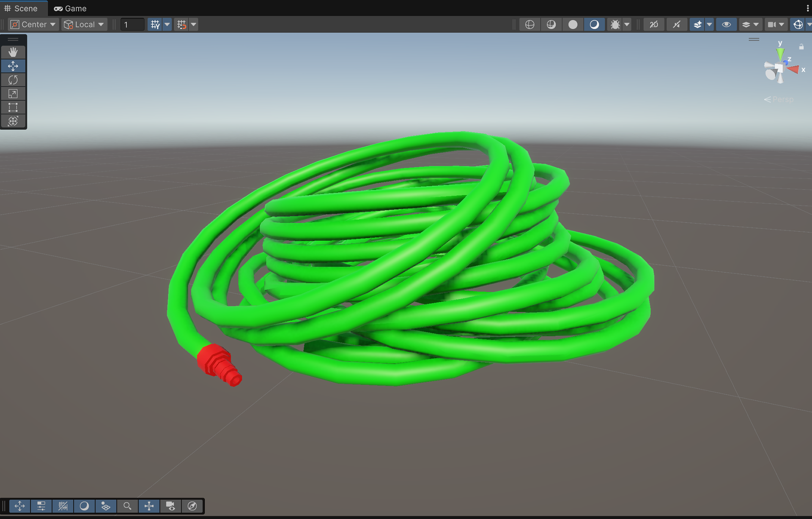Viewport: 812px width, 519px height.
Task: Select the combined Transform tool
Action: (13, 121)
